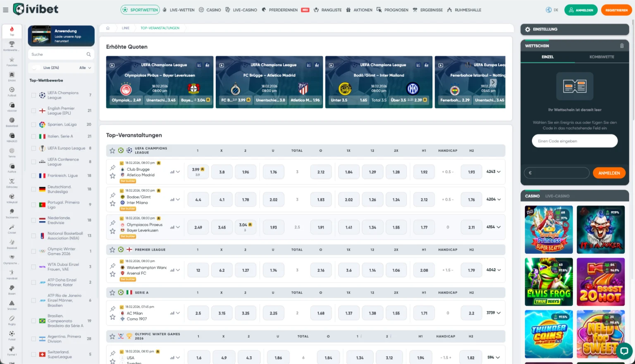The width and height of the screenshot is (635, 364).
Task: Open the DE language dropdown
Action: click(551, 10)
